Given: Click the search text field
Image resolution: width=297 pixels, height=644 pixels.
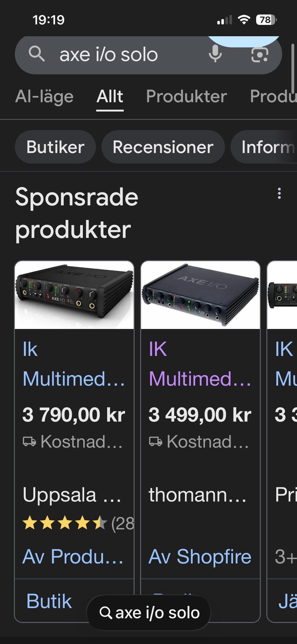Looking at the screenshot, I should pos(124,55).
